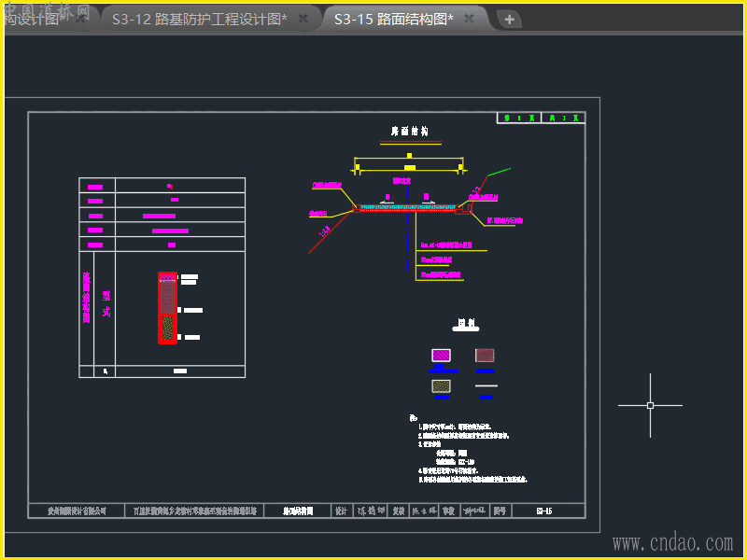
Task: Select the 路面结构 drawing title text
Action: click(x=409, y=132)
